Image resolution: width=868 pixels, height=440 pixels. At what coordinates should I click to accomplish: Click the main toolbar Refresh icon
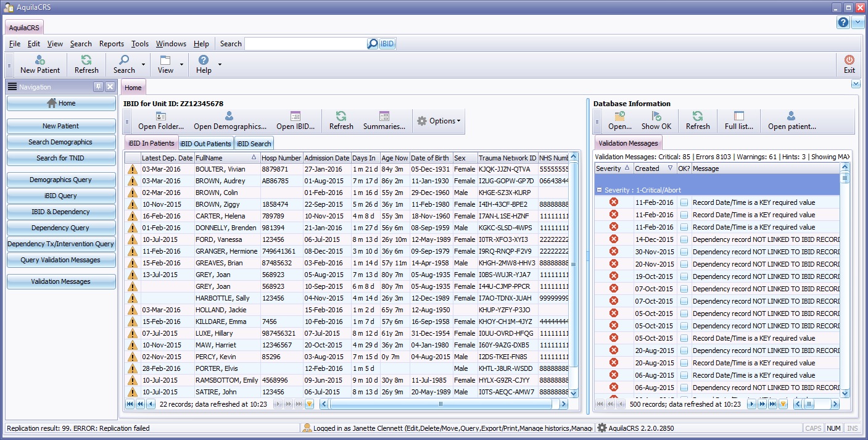pos(86,60)
